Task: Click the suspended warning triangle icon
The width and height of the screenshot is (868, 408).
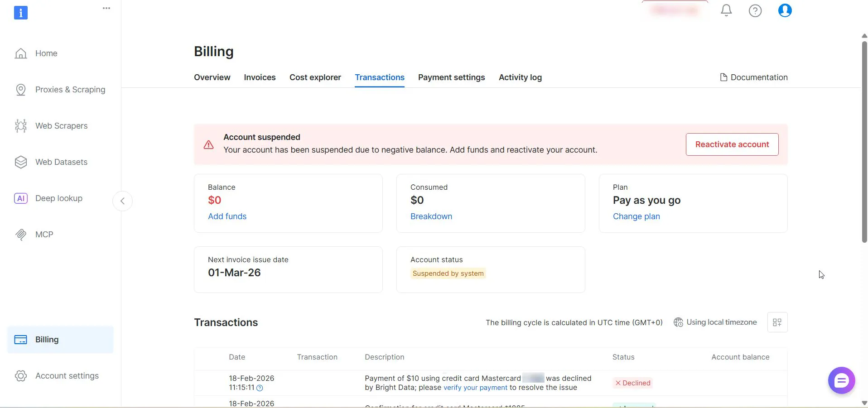Action: click(x=208, y=145)
